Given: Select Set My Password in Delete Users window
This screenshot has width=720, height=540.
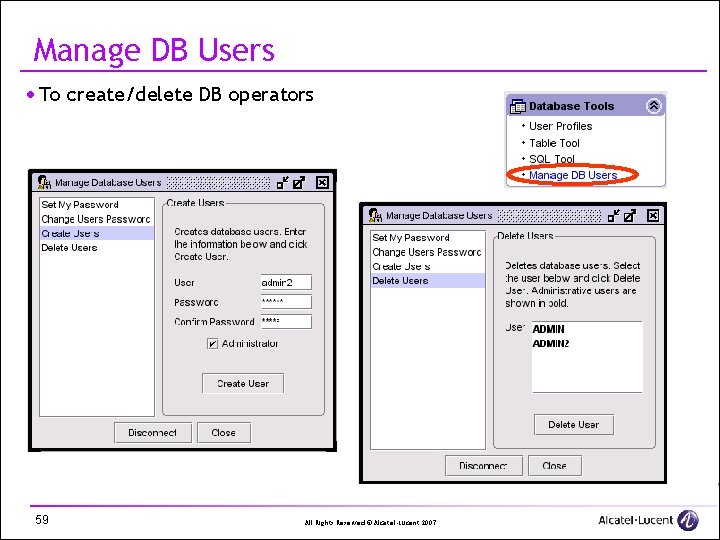Looking at the screenshot, I should click(x=428, y=238).
